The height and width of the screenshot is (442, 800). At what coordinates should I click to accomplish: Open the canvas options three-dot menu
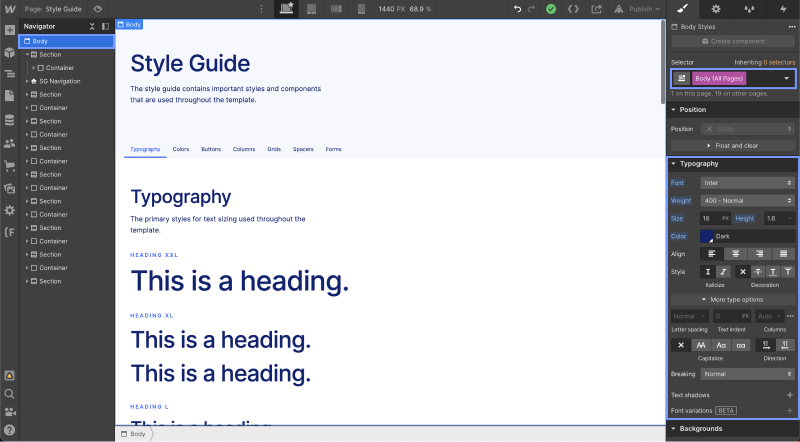pos(261,9)
